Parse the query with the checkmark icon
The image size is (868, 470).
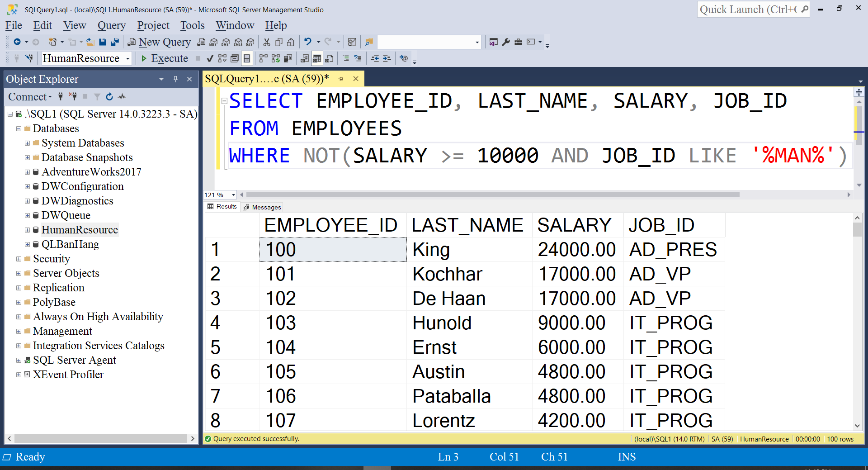[x=210, y=58]
